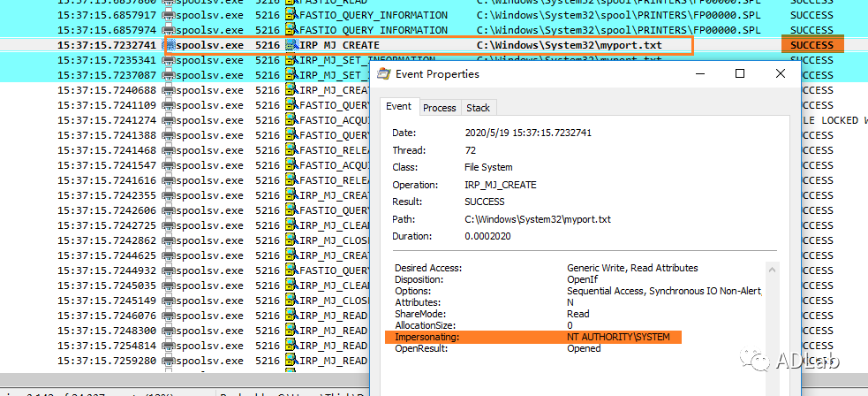
Task: Click the printer icon in the 15:37:15.7242355 row
Action: pos(170,195)
